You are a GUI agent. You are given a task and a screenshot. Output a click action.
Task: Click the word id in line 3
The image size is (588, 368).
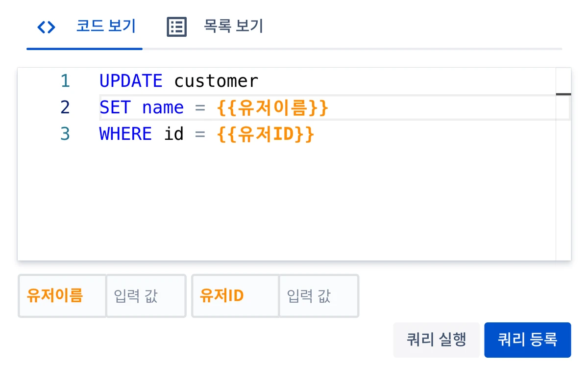pos(173,133)
